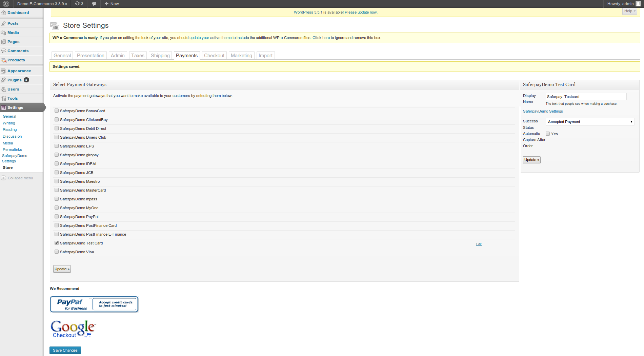This screenshot has width=644, height=356.
Task: Uncheck the SaferpayDemo Test Card gateway
Action: click(x=57, y=243)
